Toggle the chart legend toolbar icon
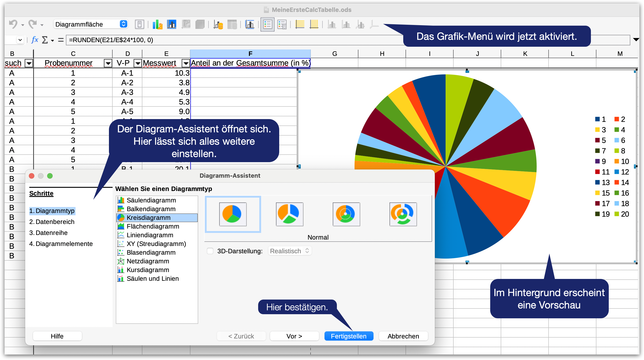 pos(267,25)
